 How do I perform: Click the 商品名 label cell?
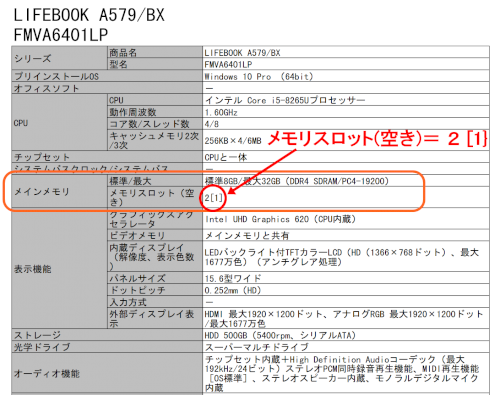pos(155,52)
